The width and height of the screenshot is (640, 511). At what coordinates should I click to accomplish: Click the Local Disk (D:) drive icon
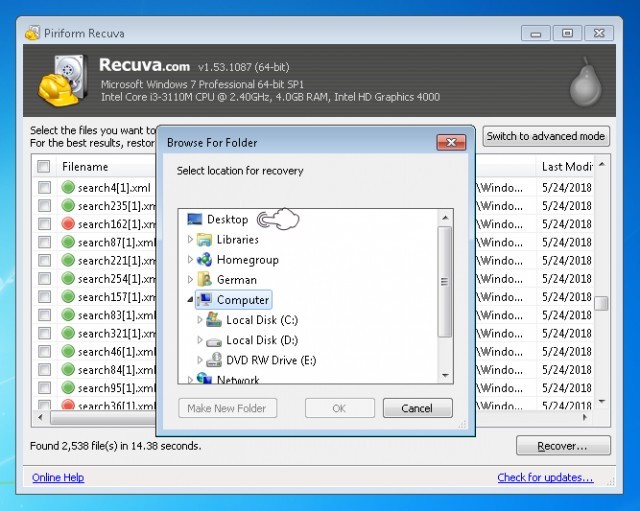click(214, 341)
